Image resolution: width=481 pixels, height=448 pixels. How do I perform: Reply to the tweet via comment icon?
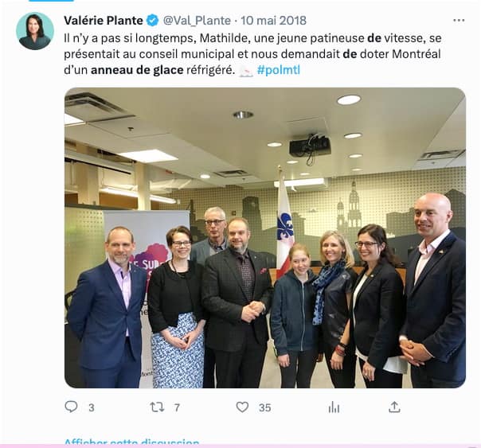tap(71, 407)
